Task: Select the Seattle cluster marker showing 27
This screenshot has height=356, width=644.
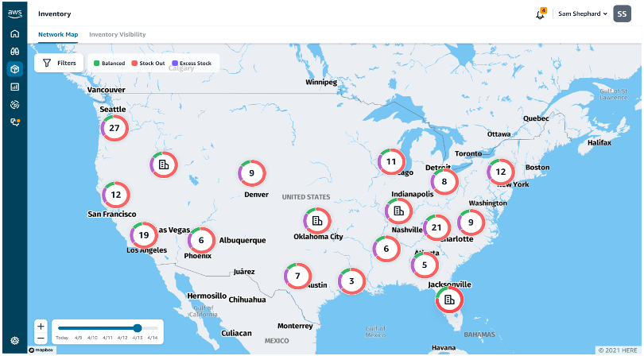Action: coord(114,128)
